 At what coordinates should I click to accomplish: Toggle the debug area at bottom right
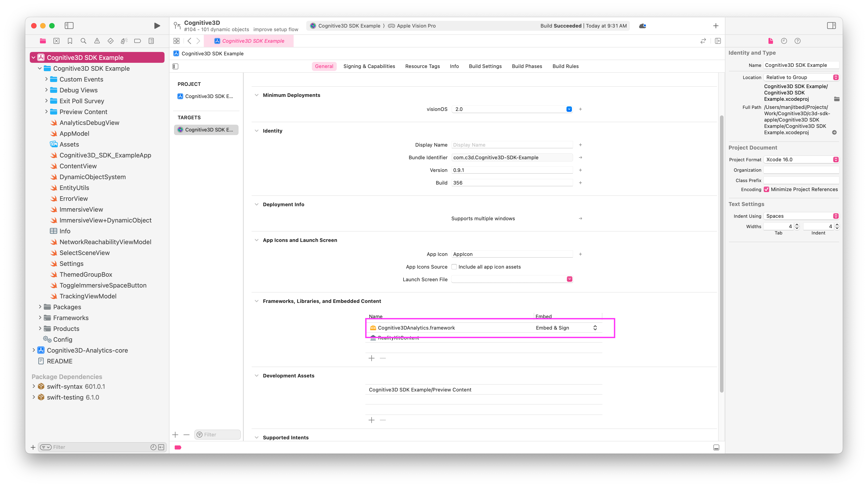click(716, 447)
